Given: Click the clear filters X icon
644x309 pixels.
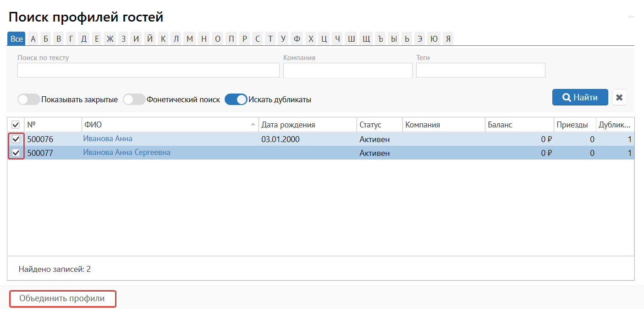Looking at the screenshot, I should tap(619, 97).
